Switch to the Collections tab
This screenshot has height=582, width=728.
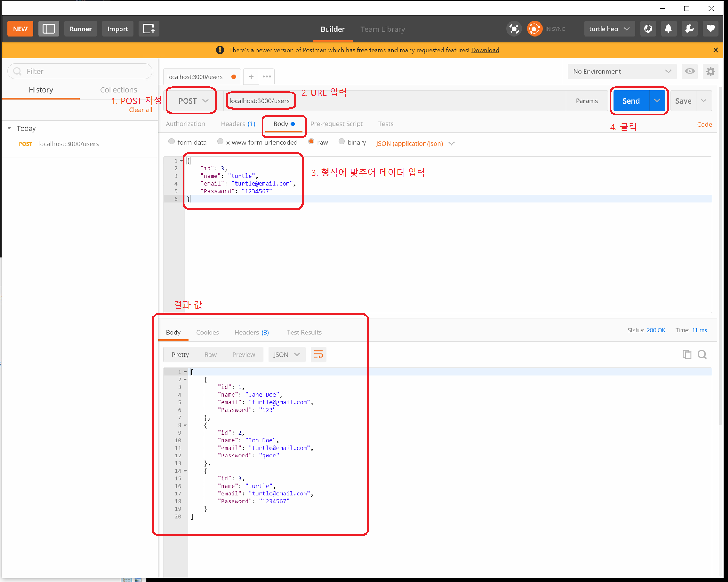click(118, 90)
